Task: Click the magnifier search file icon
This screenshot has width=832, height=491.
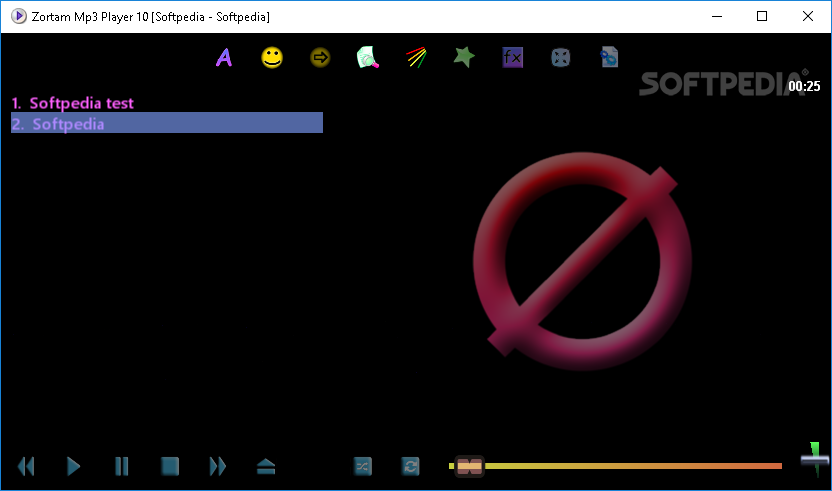Action: tap(368, 57)
